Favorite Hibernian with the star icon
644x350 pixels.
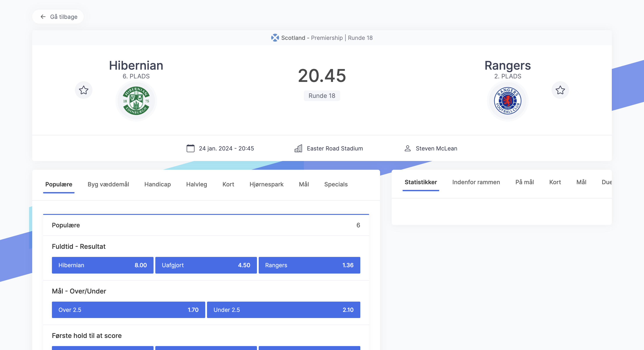(83, 90)
